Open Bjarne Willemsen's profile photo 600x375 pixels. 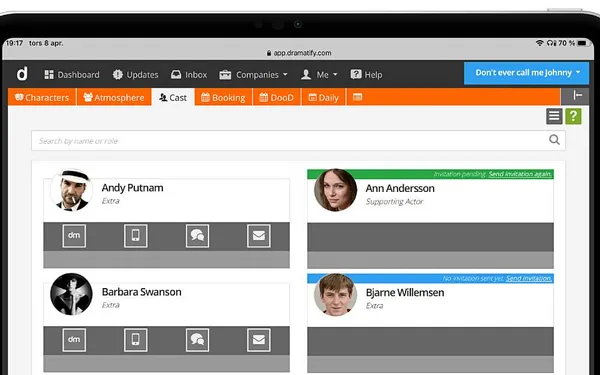tap(336, 295)
